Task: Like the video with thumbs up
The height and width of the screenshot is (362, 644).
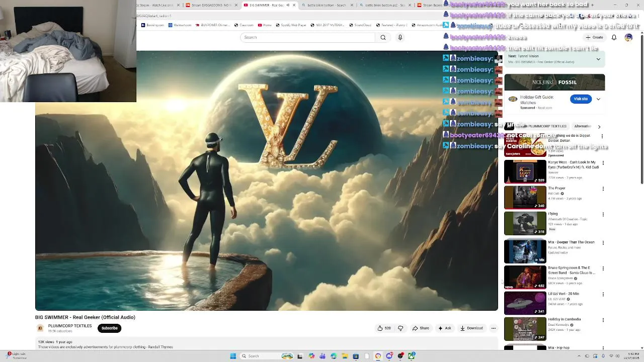Action: pos(384,328)
